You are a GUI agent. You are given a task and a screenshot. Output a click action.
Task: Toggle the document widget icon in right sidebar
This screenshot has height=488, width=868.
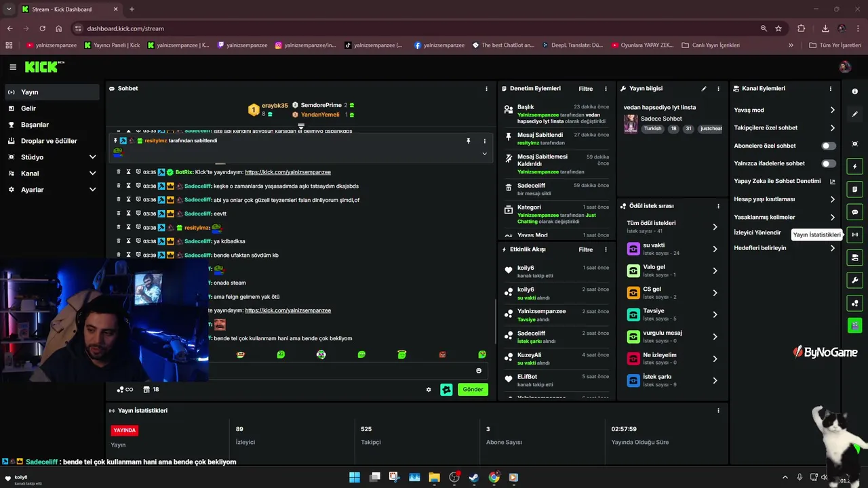(x=854, y=189)
